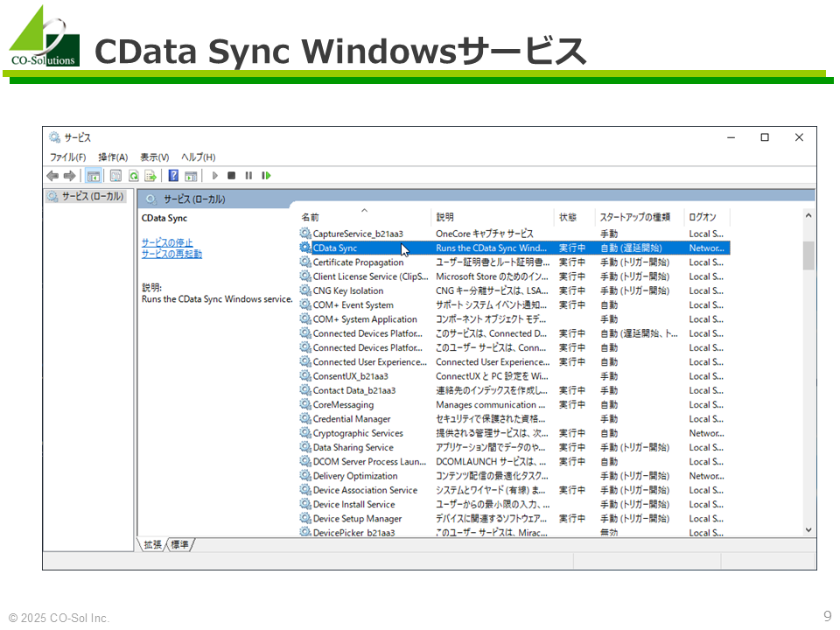840x630 pixels.
Task: Click the CData Sync heading in detail pane
Action: (x=164, y=218)
